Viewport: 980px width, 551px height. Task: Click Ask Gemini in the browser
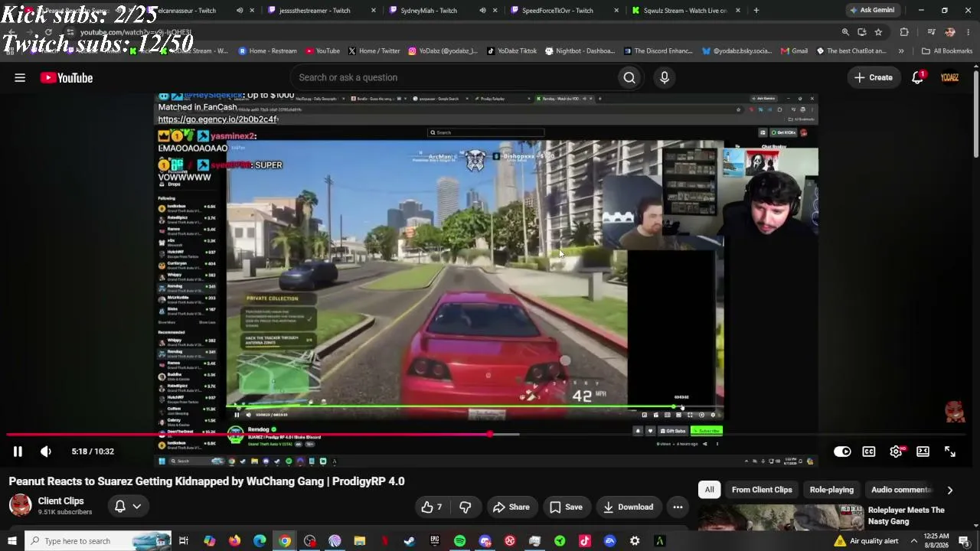click(x=872, y=10)
